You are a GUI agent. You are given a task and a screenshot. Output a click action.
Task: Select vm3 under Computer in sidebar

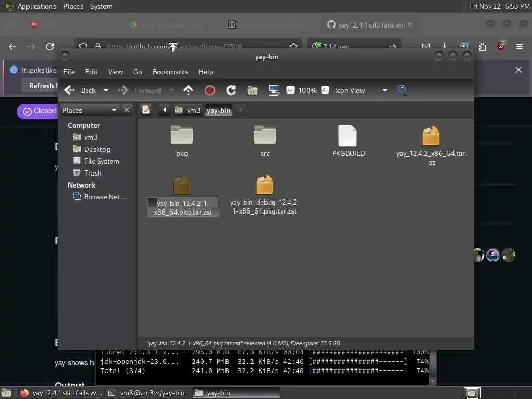click(86, 137)
